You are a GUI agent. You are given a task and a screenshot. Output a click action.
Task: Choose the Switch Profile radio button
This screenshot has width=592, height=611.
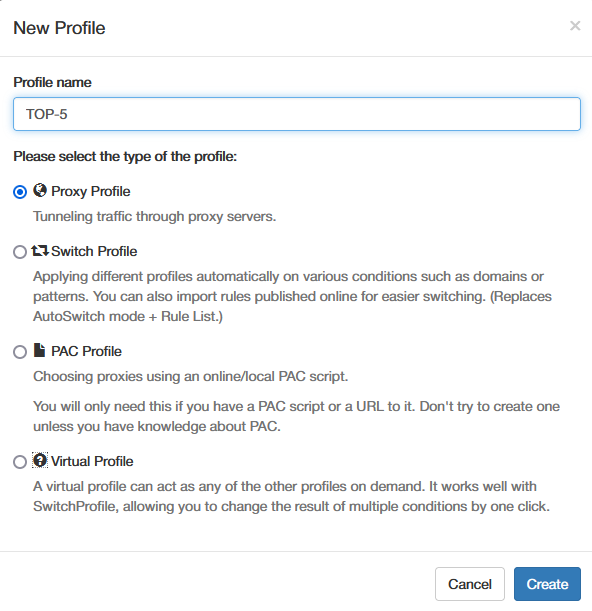pyautogui.click(x=20, y=252)
